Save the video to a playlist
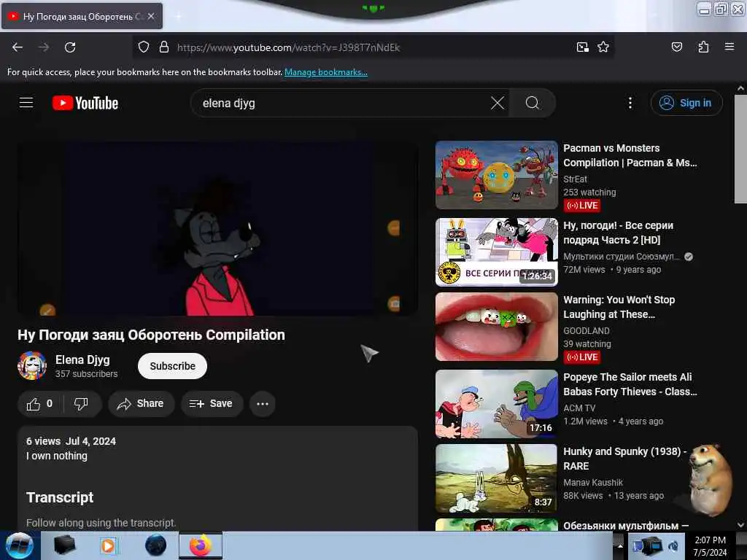Viewport: 747px width, 560px height. coord(212,404)
